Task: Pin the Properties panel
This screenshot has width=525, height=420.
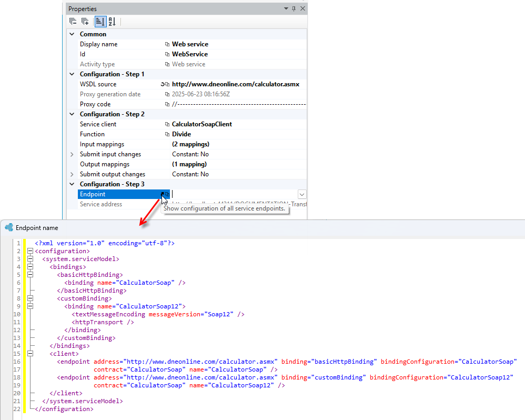Action: click(294, 9)
